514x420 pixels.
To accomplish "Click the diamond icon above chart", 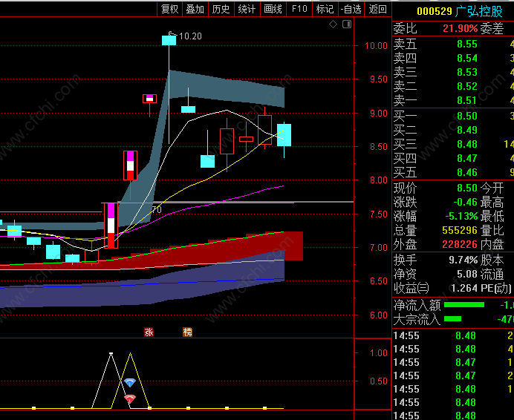I will point(333,24).
